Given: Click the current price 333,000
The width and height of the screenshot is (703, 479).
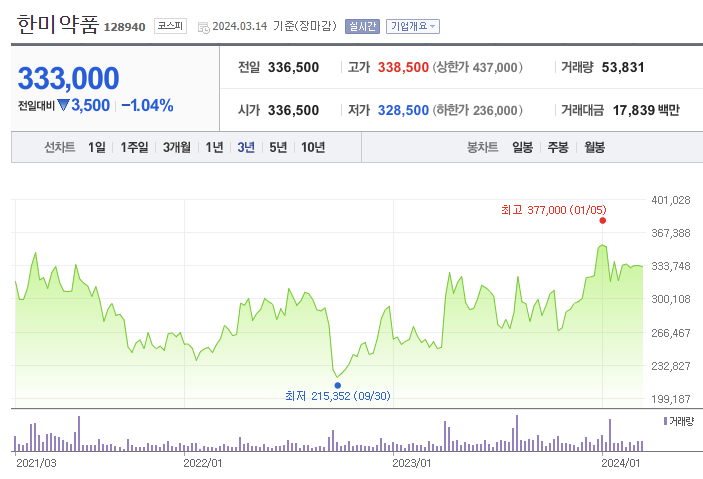Looking at the screenshot, I should pyautogui.click(x=69, y=78).
